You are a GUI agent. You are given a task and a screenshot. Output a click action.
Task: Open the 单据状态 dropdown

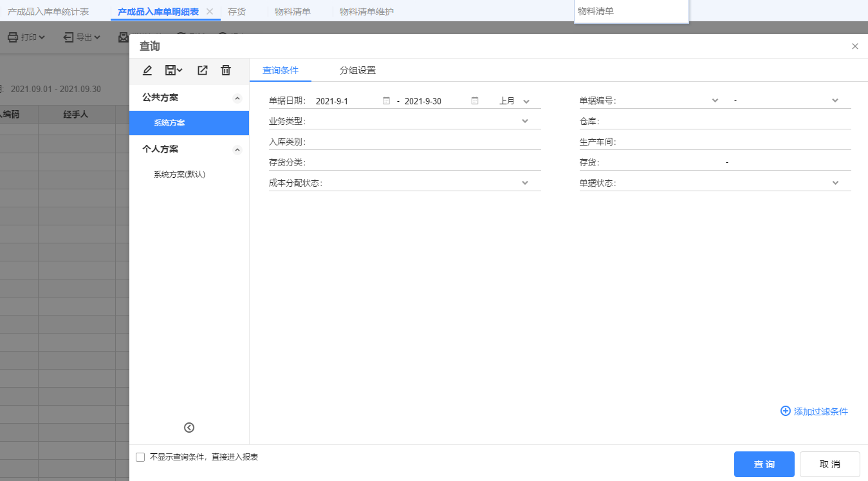[835, 183]
